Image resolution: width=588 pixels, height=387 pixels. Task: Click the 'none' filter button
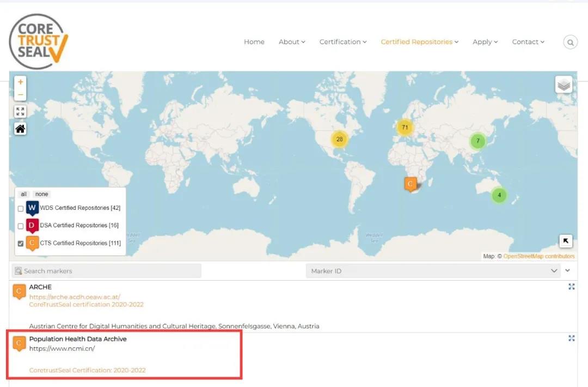pos(41,194)
